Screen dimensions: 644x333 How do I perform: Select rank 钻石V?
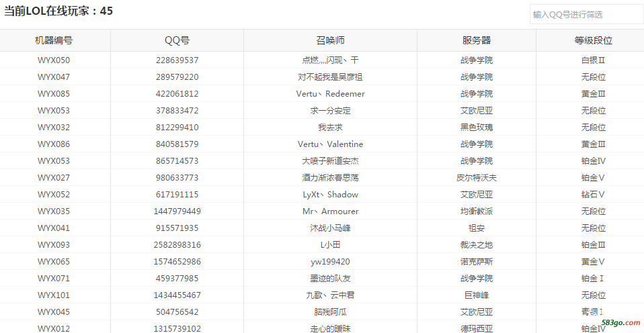pyautogui.click(x=594, y=195)
